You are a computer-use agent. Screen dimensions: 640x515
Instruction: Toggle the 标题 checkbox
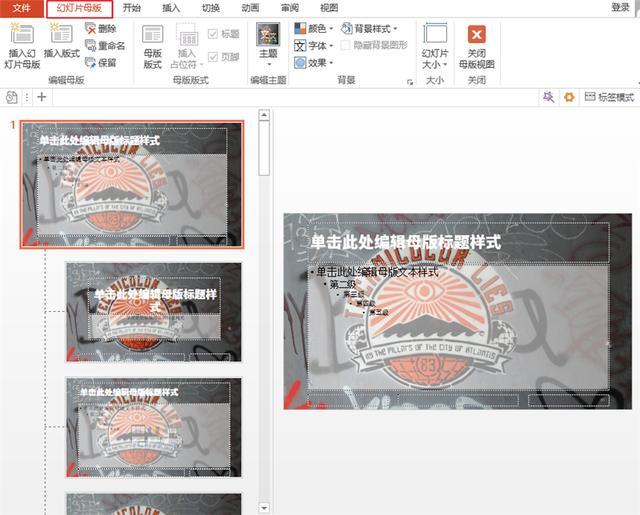pyautogui.click(x=213, y=34)
